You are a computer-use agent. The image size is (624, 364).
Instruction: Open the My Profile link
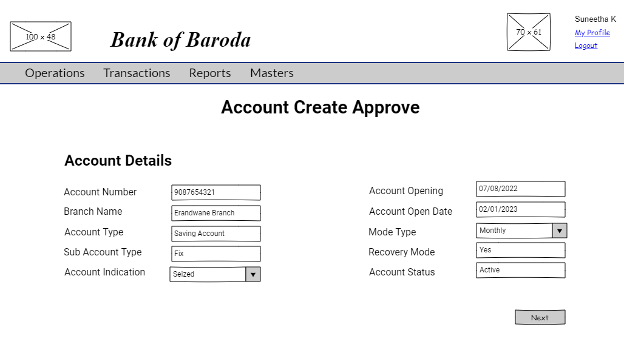[592, 33]
